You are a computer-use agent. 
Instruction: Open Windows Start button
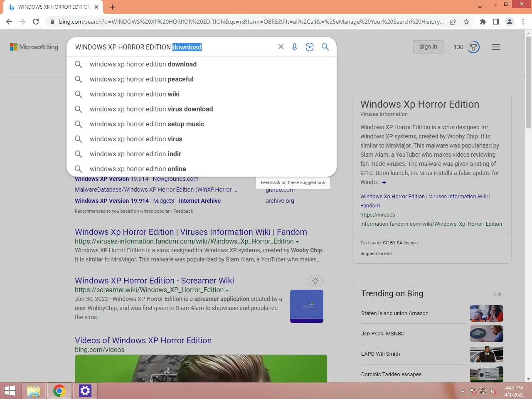10,391
